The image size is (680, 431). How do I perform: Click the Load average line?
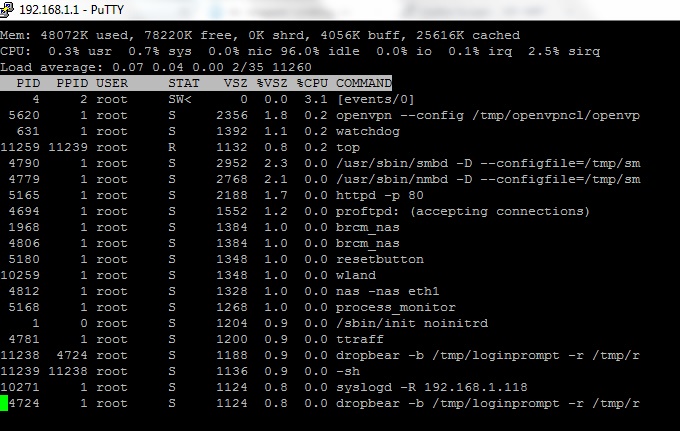click(x=156, y=67)
